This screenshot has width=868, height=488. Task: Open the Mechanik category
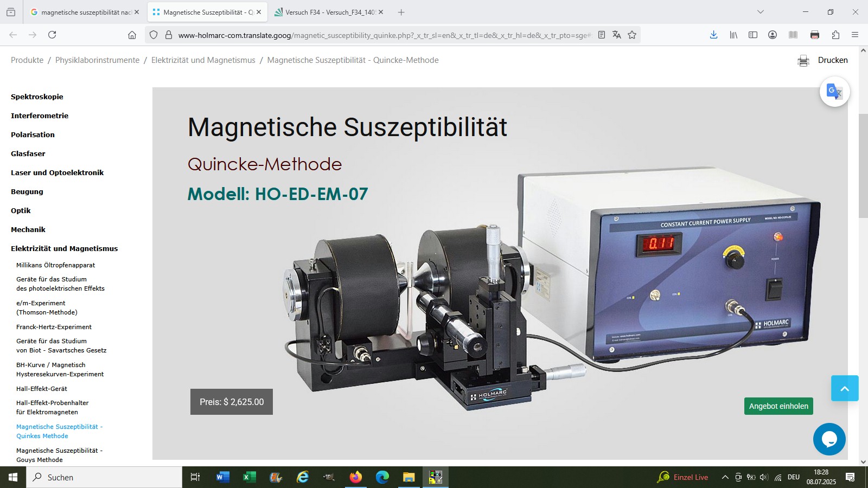pyautogui.click(x=28, y=229)
